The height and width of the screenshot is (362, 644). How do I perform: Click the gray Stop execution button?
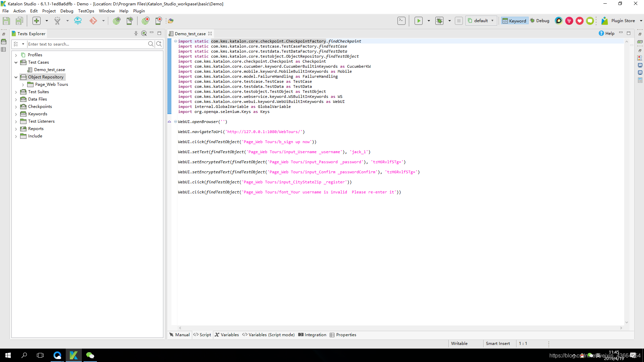pyautogui.click(x=459, y=21)
